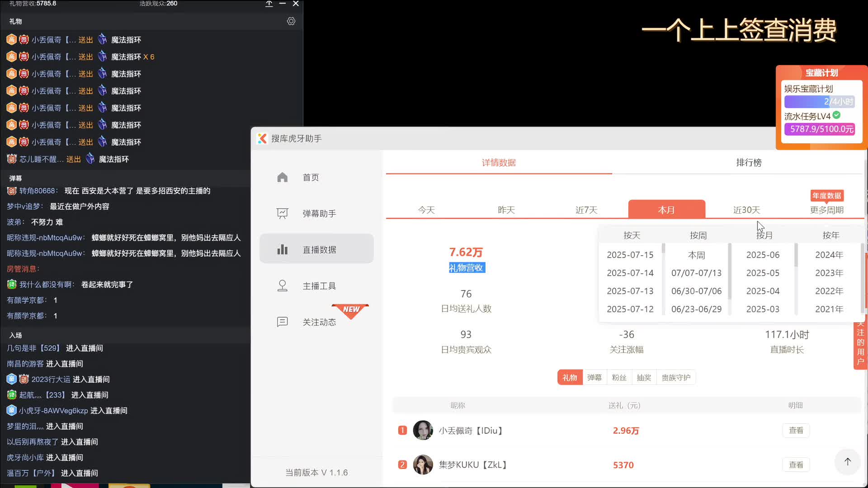Image resolution: width=868 pixels, height=488 pixels.
Task: Click 查看 for 小丢佩奇【IDiu】
Action: pyautogui.click(x=796, y=430)
